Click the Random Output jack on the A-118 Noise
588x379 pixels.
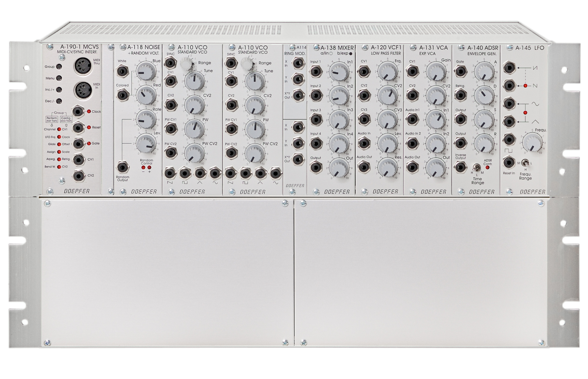(x=122, y=167)
